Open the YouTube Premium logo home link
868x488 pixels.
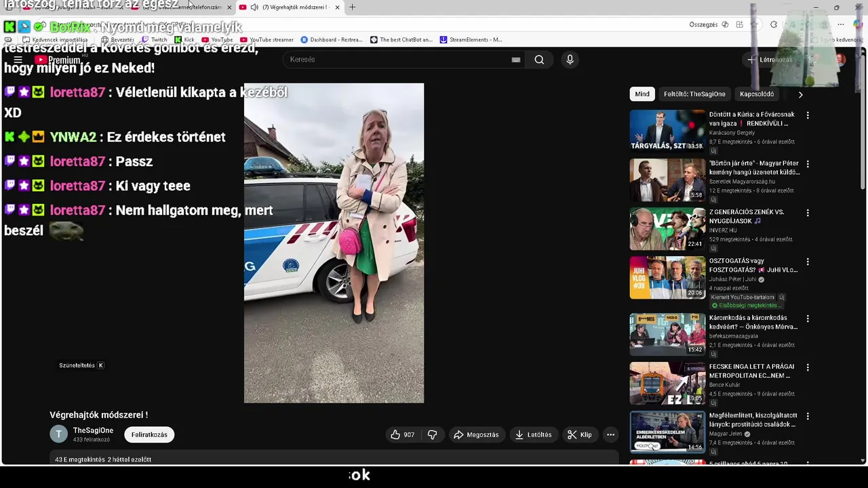pos(58,60)
